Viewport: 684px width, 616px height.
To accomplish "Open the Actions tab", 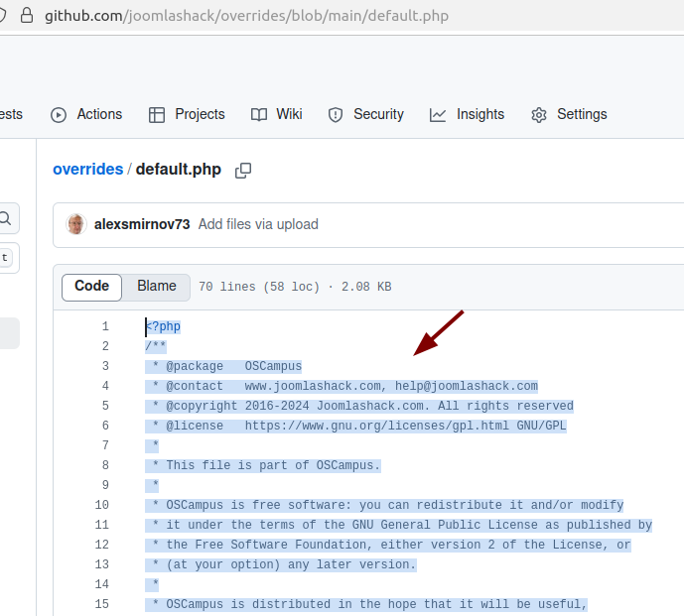I will (86, 114).
